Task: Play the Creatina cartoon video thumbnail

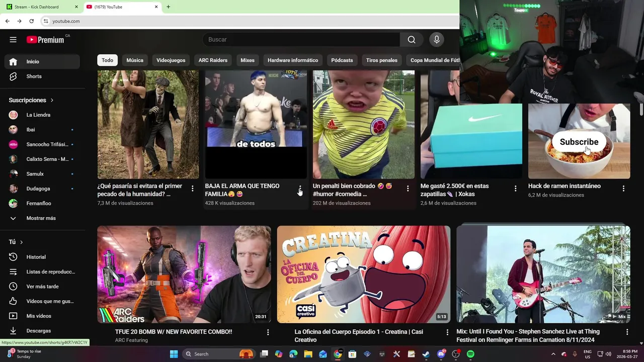Action: 364,274
